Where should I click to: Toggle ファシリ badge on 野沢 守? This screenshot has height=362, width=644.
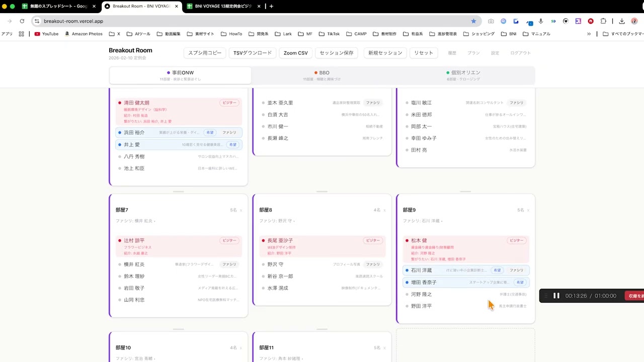[373, 264]
